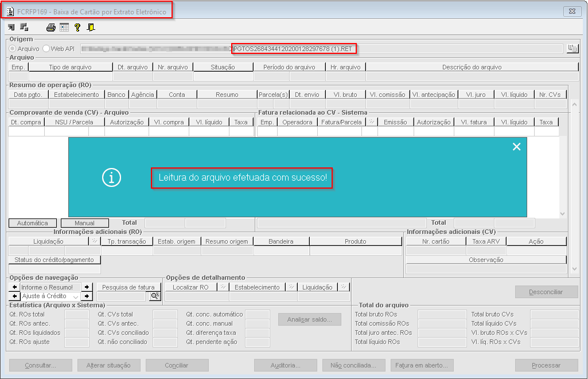Click the scroll down arrow of CV grid

click(563, 214)
